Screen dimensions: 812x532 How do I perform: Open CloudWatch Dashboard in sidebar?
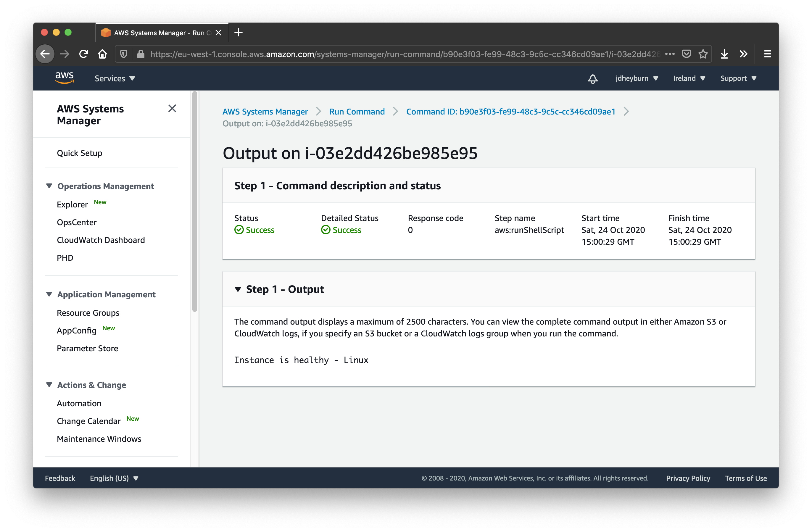coord(101,240)
